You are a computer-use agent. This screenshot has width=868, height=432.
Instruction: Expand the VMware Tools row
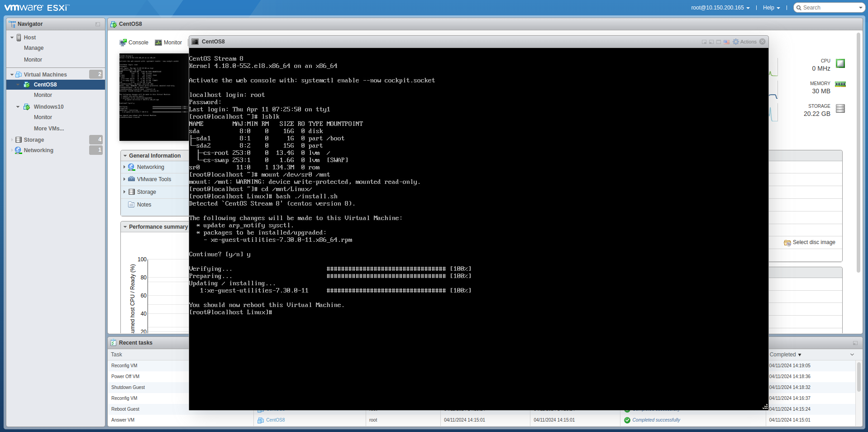click(x=124, y=179)
